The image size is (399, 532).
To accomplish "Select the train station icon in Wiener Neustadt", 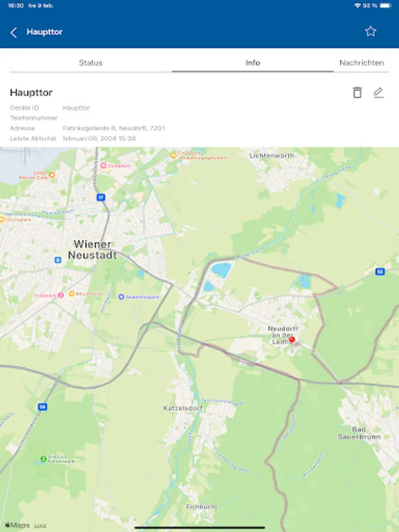I will click(58, 260).
